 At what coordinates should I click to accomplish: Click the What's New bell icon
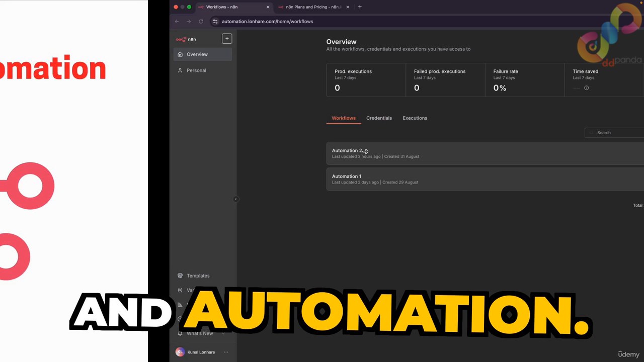click(x=180, y=333)
